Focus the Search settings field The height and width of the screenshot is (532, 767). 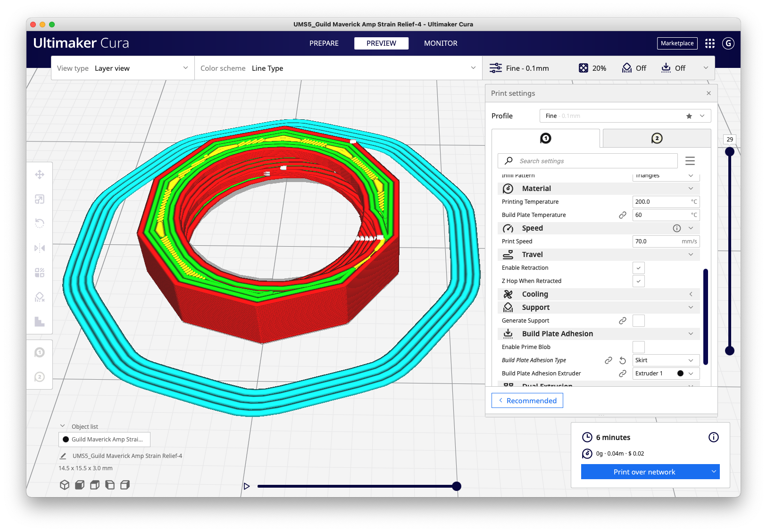(x=588, y=161)
